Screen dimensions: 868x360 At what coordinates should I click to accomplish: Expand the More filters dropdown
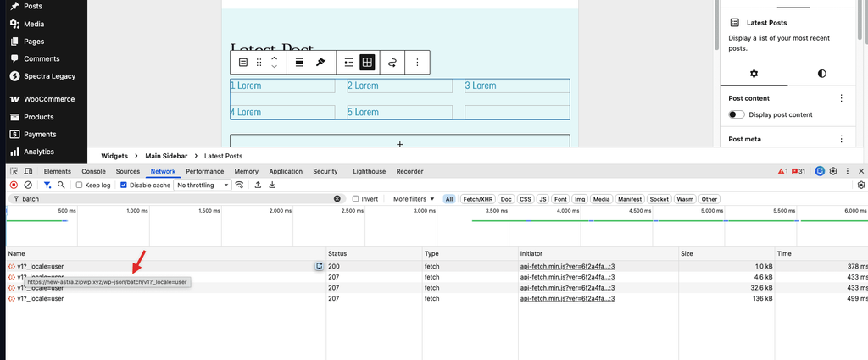414,199
